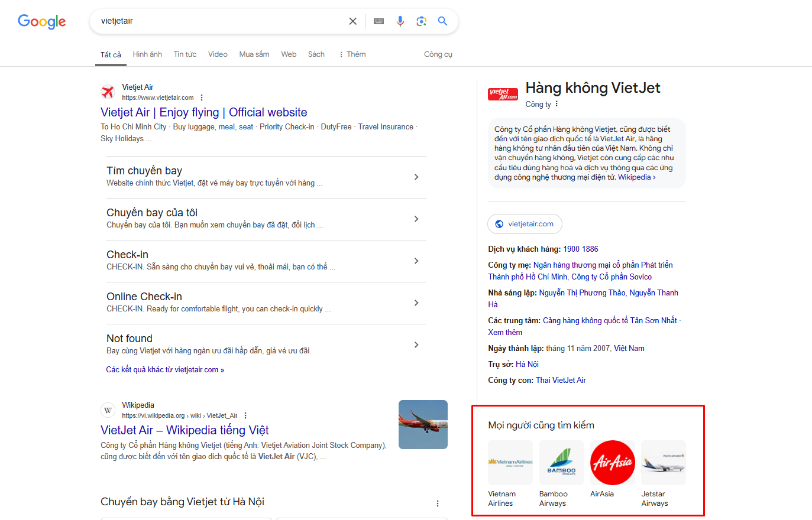Click the Tìm chuyến bay sitelink title
This screenshot has width=812, height=520.
point(144,171)
